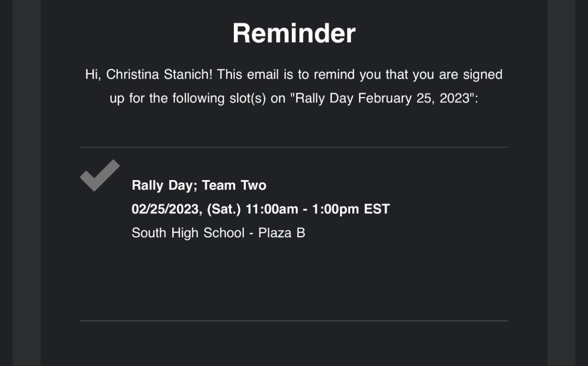Click the 02/25/2023 date text
The height and width of the screenshot is (366, 588).
[165, 209]
